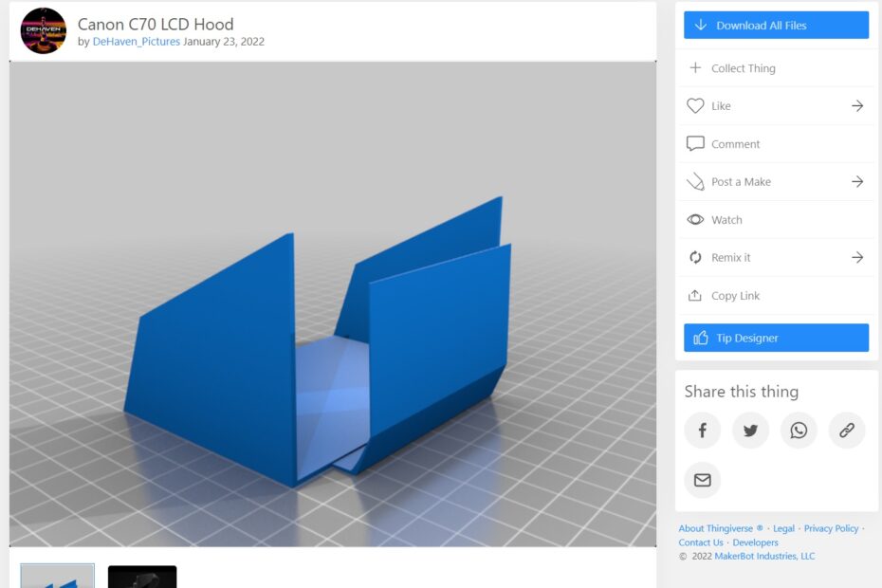Click the thumbs-up Tip icon
This screenshot has width=882, height=588.
(x=700, y=338)
